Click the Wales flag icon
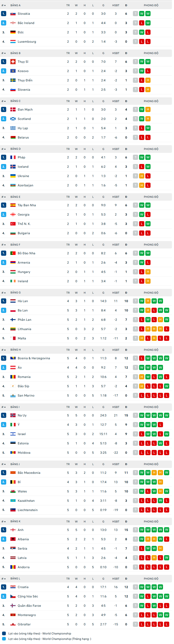174x644 pixels. tap(13, 491)
